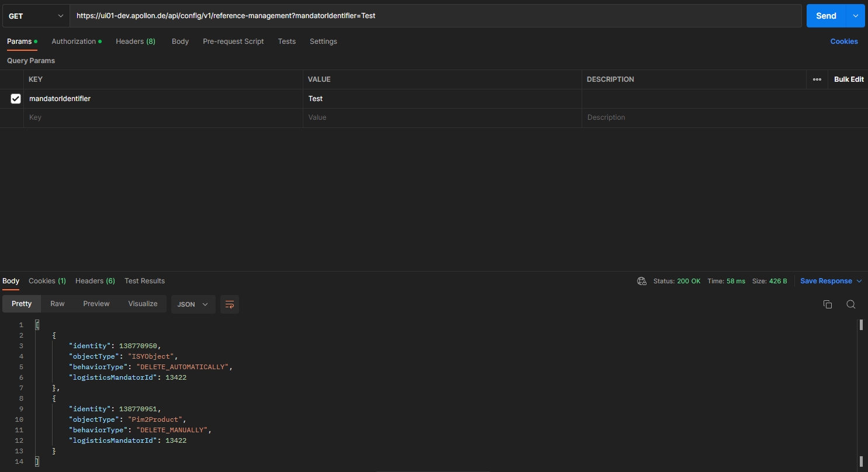This screenshot has width=868, height=472.
Task: Select the Pre-request Script tab
Action: [233, 41]
